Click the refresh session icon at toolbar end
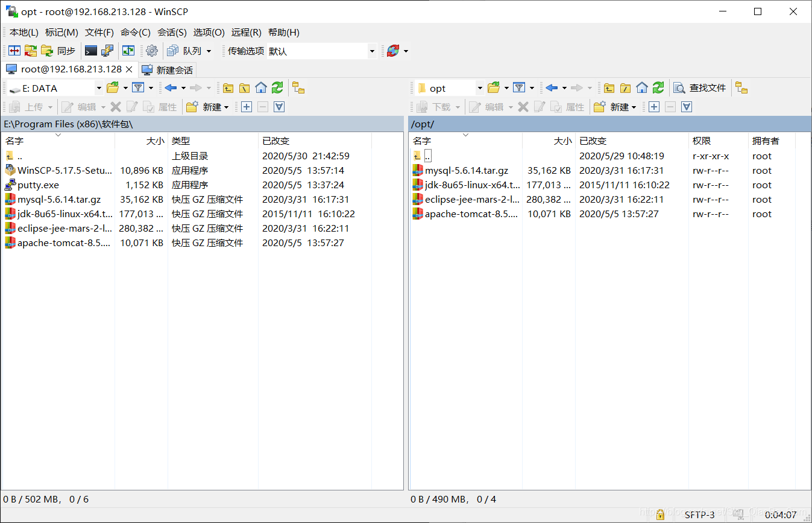 pyautogui.click(x=393, y=51)
